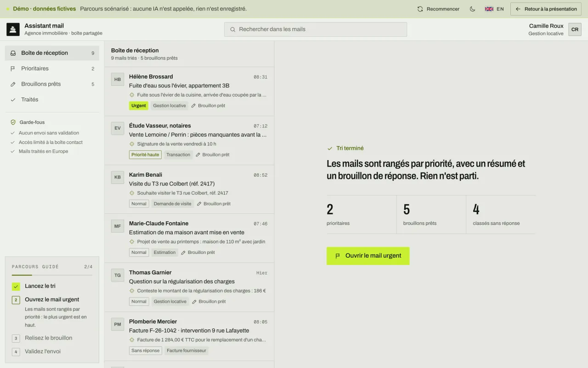Screen dimensions: 588x368
Task: Click the MF avatar for Marie-Claude Fontaine
Action: 118,226
